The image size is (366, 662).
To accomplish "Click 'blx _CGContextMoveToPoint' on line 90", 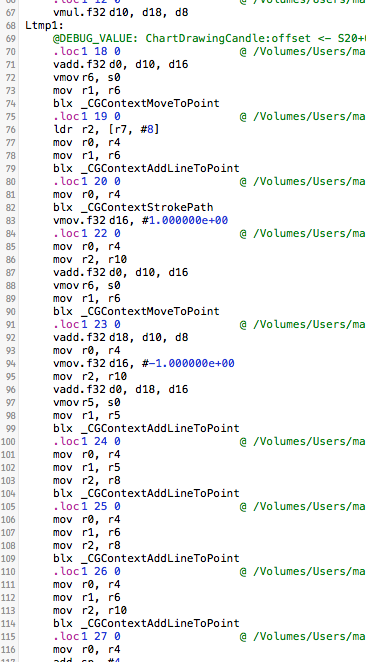I will point(136,312).
